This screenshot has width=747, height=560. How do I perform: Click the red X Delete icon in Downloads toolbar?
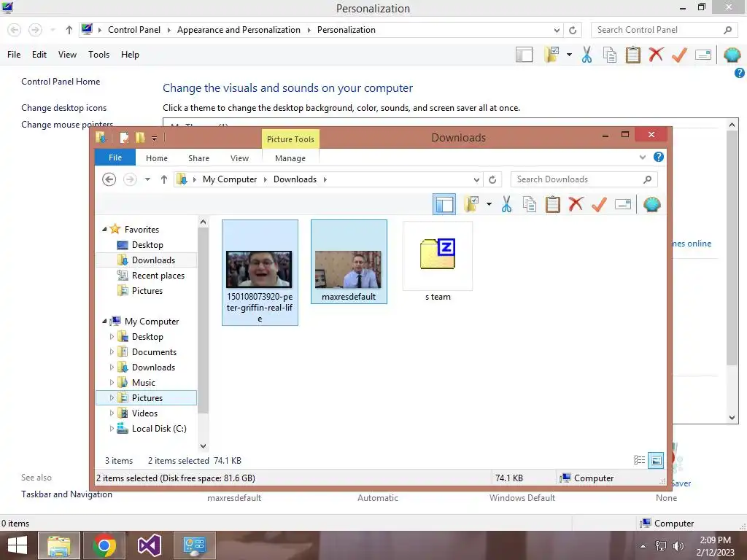(x=576, y=204)
